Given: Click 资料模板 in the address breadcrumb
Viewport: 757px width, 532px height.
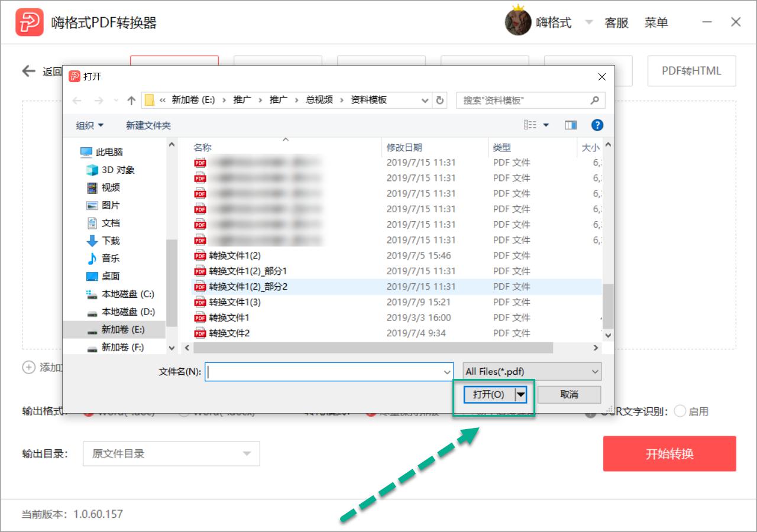Looking at the screenshot, I should 369,100.
